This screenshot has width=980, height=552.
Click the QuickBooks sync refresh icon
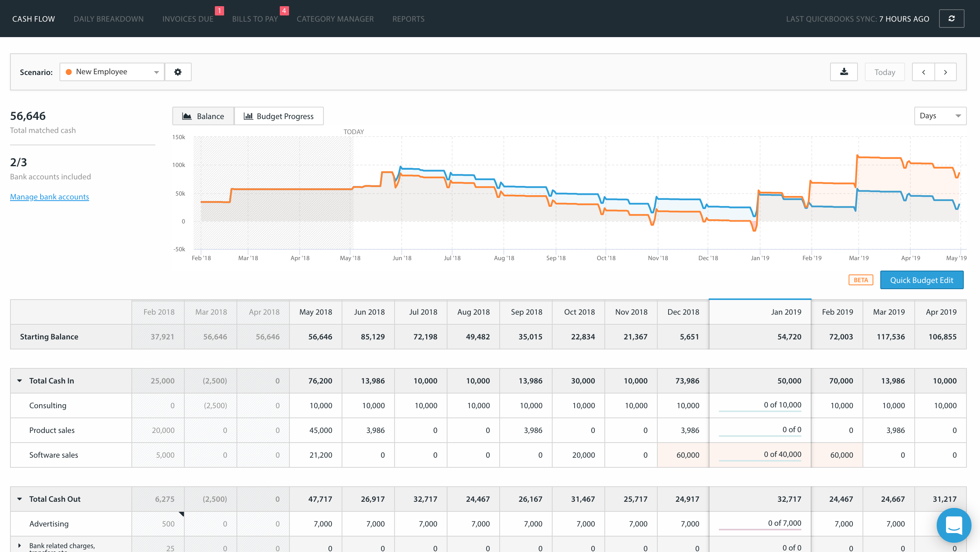(951, 19)
